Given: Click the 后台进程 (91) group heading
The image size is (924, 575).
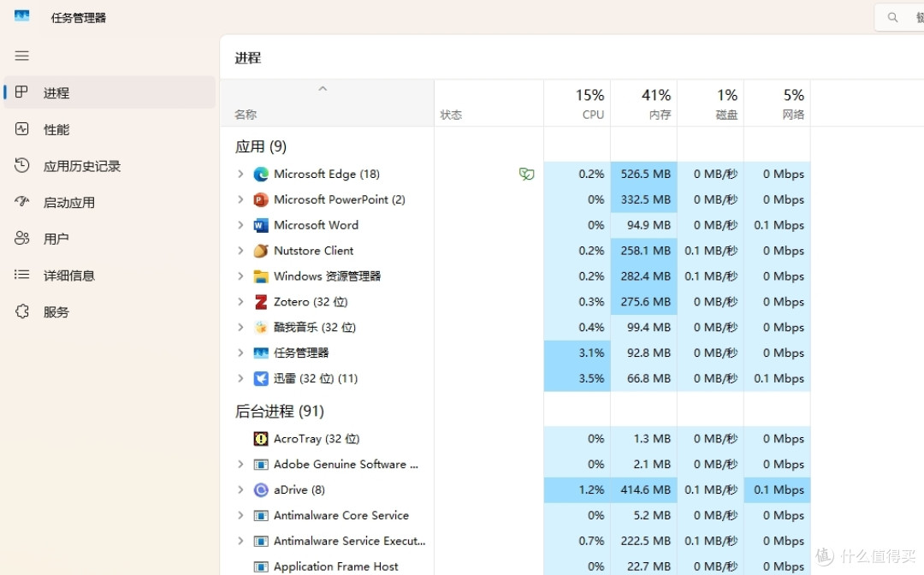Looking at the screenshot, I should coord(279,411).
